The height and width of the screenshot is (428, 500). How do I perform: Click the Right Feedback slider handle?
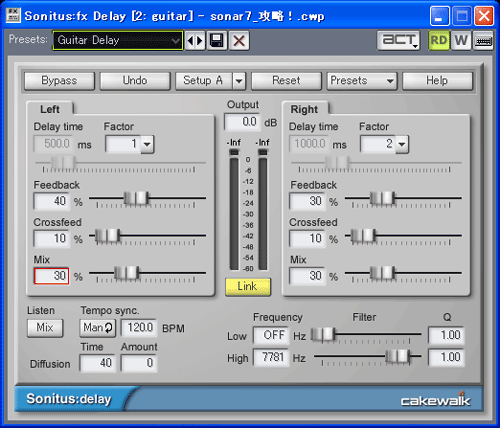click(x=383, y=198)
